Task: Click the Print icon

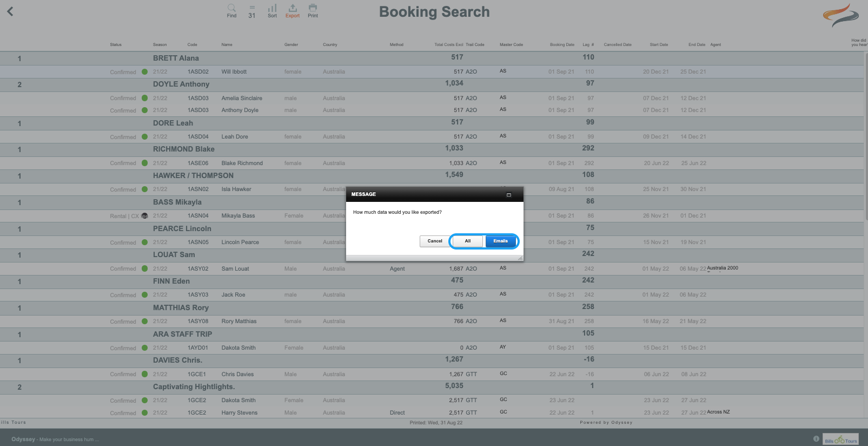Action: (x=313, y=11)
